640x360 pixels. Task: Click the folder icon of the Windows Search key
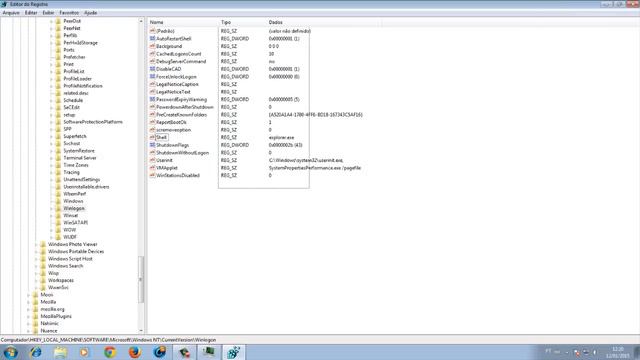pos(43,266)
